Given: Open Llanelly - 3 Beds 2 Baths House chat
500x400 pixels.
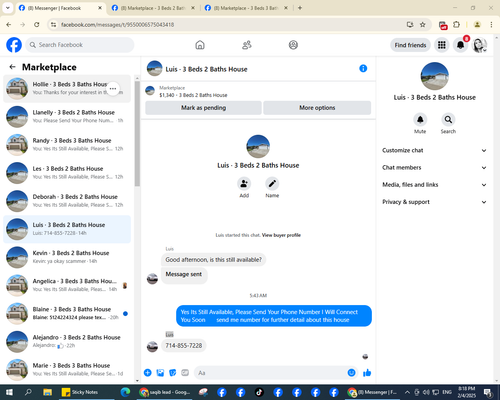Looking at the screenshot, I should [x=67, y=117].
